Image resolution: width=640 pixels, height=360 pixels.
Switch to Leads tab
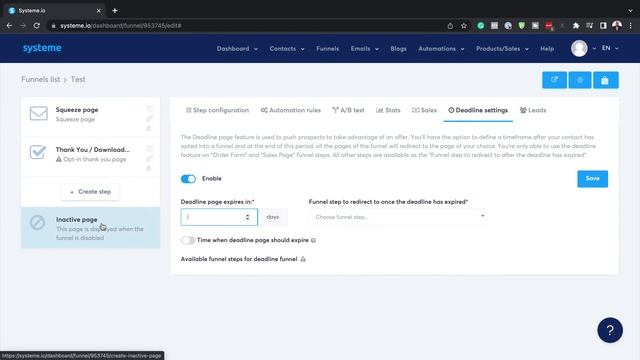pos(533,110)
